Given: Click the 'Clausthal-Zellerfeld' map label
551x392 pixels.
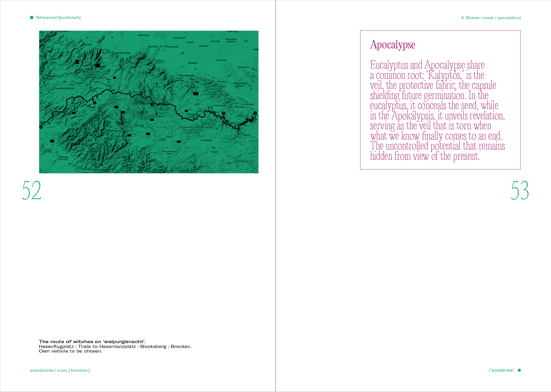Looking at the screenshot, I should click(x=64, y=88).
